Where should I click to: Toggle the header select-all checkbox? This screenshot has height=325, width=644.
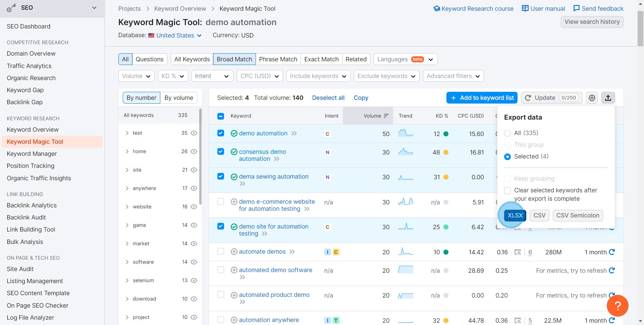click(221, 116)
